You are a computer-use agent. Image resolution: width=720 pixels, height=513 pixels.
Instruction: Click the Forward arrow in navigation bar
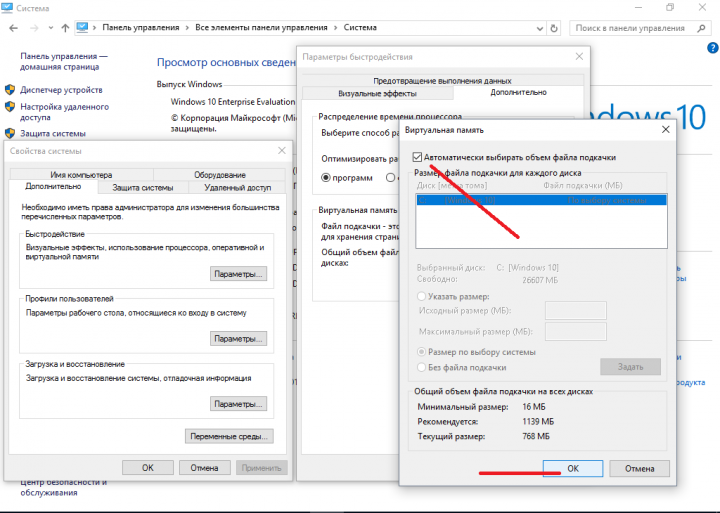[34, 28]
